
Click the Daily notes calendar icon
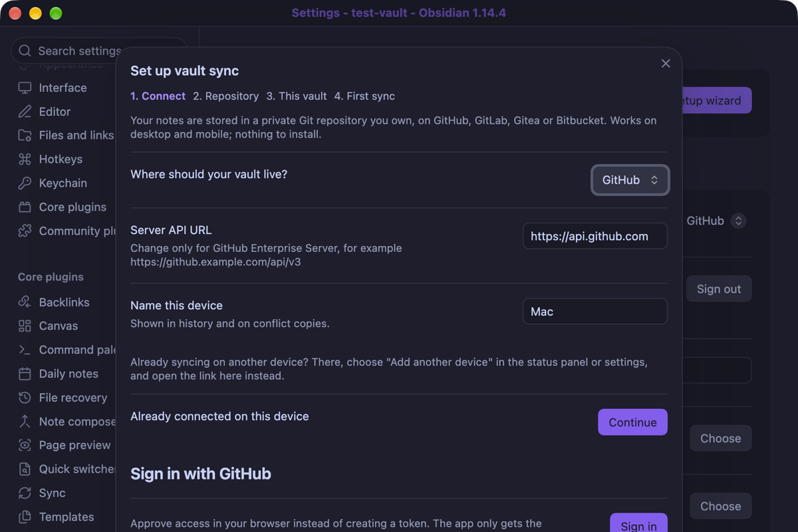pos(25,374)
